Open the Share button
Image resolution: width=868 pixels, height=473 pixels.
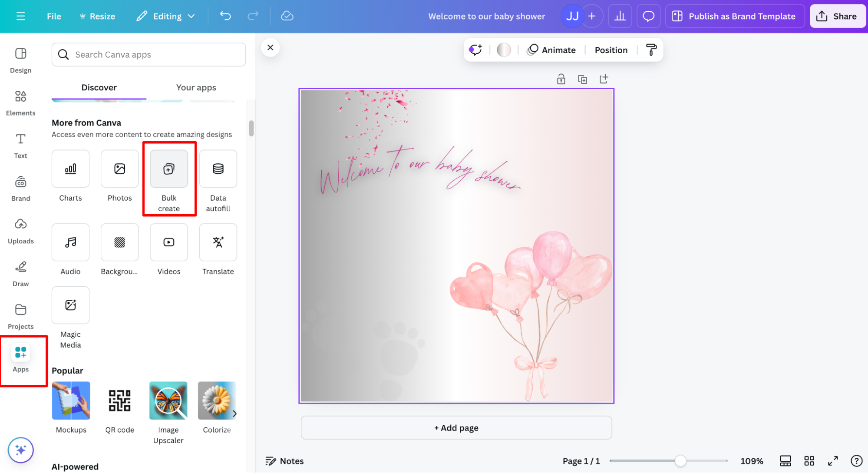pyautogui.click(x=837, y=16)
